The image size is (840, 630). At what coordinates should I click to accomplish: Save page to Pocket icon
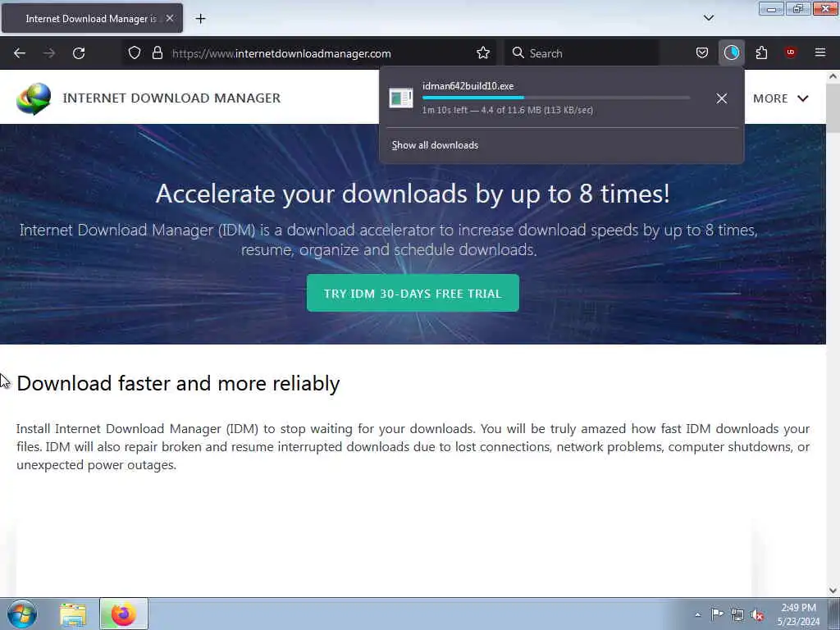click(x=702, y=53)
